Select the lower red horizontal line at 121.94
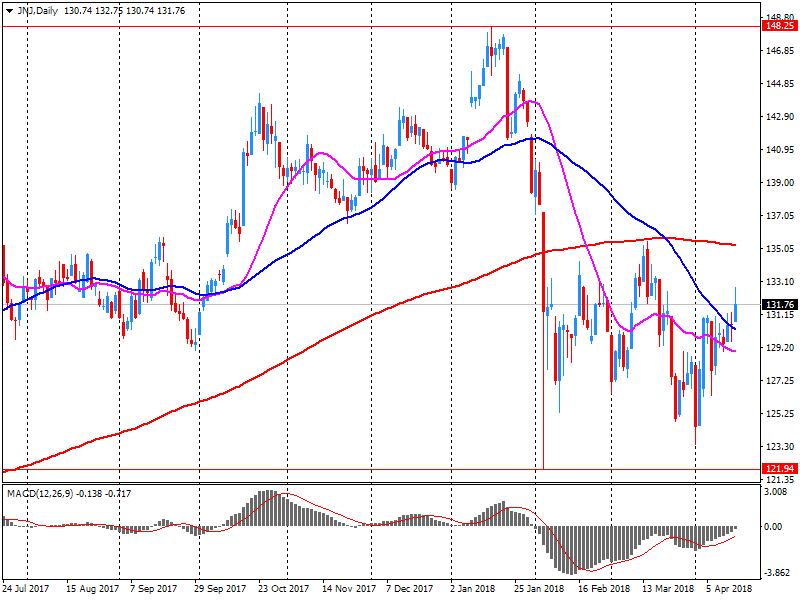 tap(381, 469)
